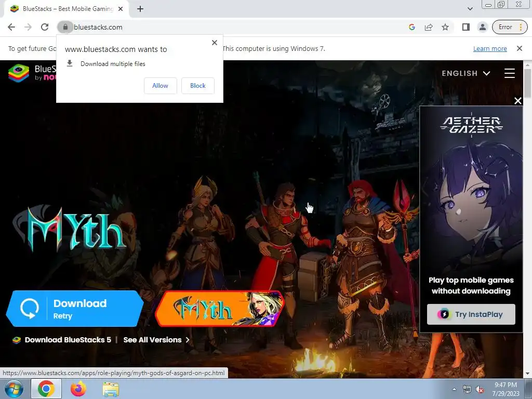This screenshot has width=532, height=399.
Task: Click the scrollbar down arrow
Action: pyautogui.click(x=527, y=374)
